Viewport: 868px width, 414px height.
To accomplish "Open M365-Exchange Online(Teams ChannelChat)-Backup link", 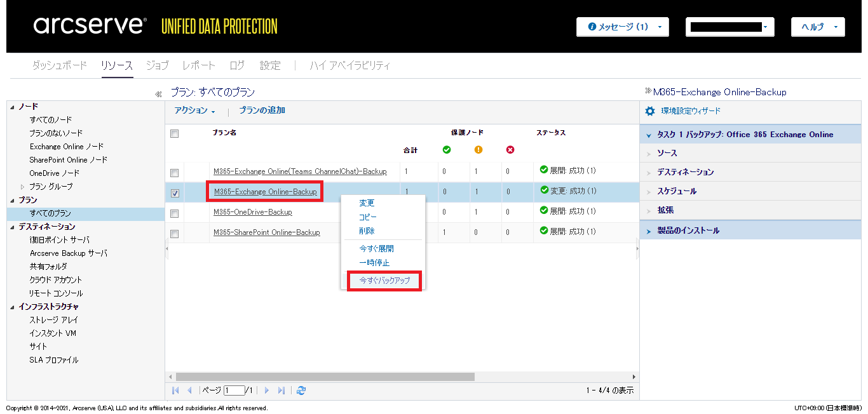I will point(300,171).
